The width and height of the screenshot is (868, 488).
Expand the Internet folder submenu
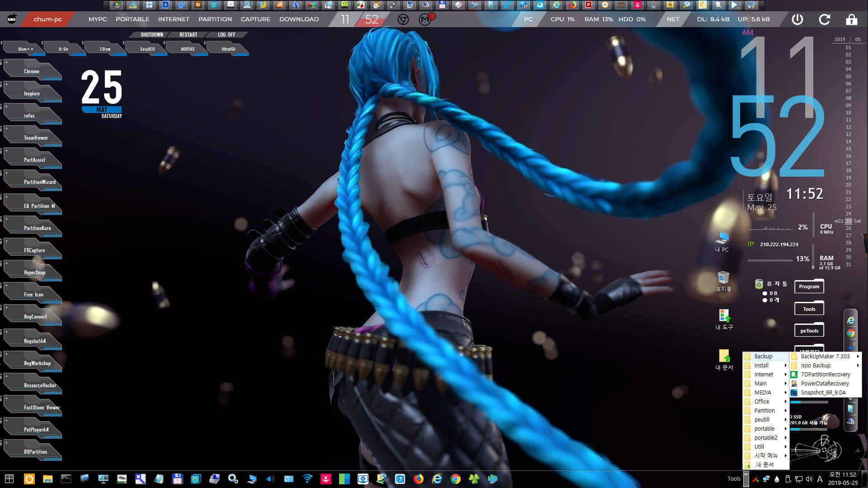[766, 375]
